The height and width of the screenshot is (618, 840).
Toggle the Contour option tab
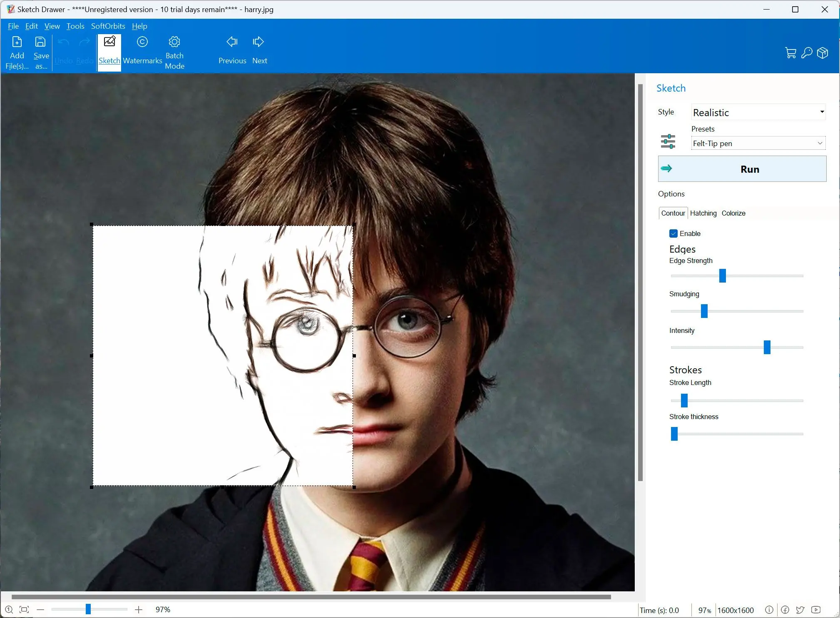point(673,213)
